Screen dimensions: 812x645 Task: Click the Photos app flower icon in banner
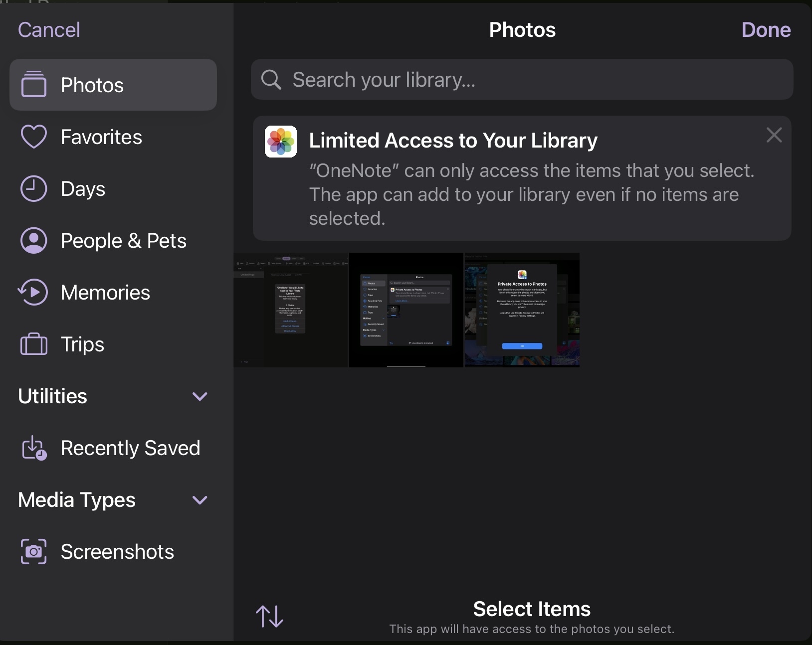tap(281, 142)
